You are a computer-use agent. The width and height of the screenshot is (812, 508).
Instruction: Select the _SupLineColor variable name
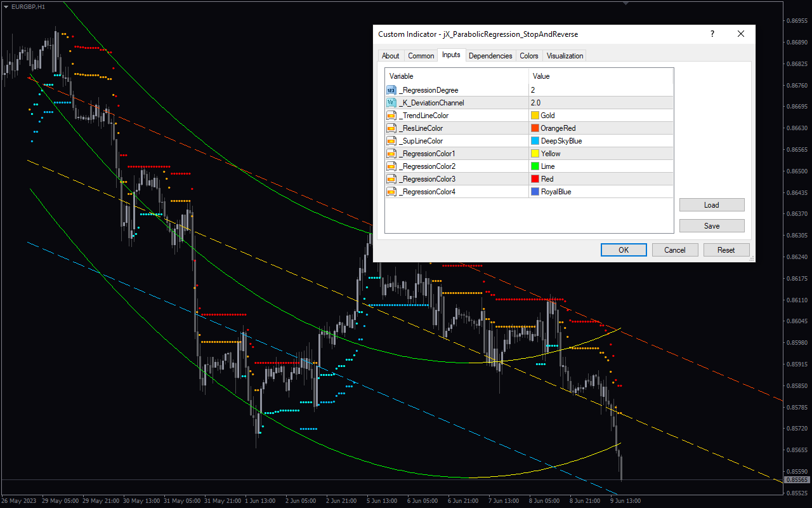421,141
